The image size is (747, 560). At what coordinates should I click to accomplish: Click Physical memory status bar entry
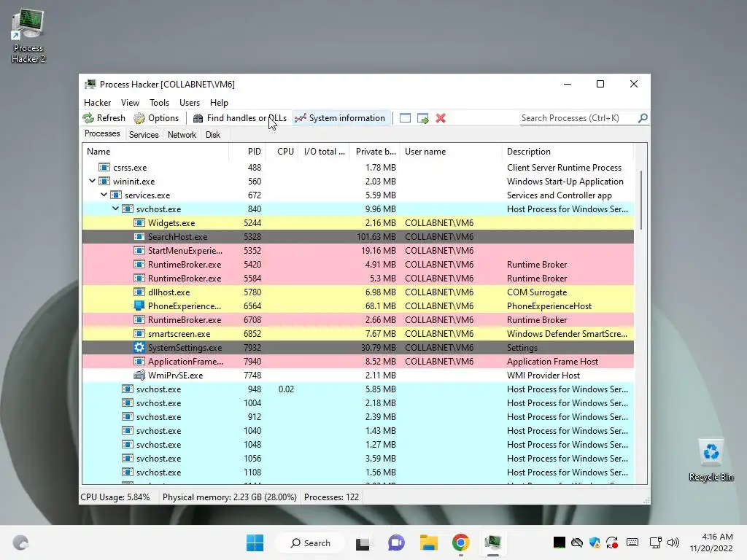tap(230, 497)
